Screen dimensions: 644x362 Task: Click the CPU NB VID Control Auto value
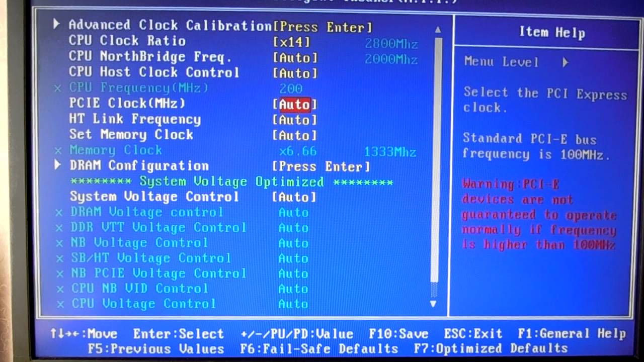293,289
